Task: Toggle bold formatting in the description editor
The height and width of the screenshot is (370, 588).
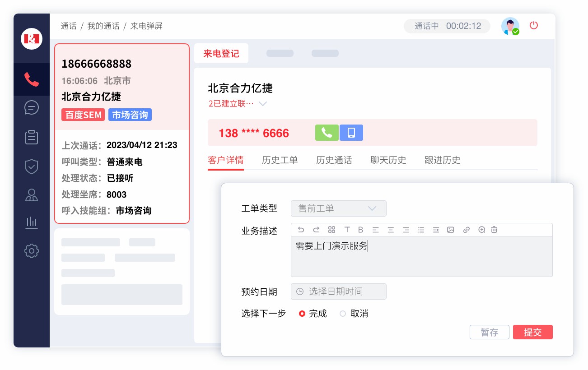Action: point(360,230)
